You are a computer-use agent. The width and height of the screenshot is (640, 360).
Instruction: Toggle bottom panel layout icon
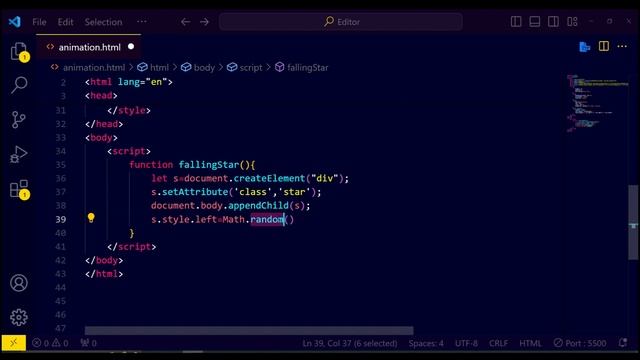[535, 22]
